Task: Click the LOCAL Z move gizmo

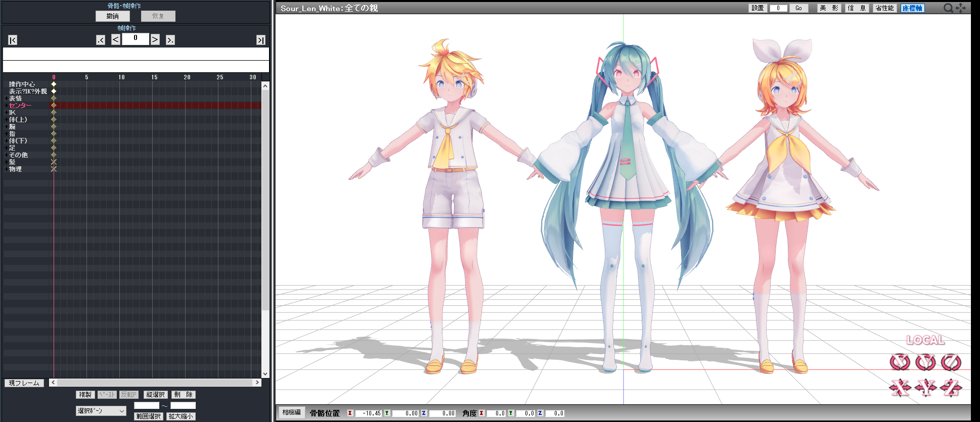Action: (x=951, y=388)
